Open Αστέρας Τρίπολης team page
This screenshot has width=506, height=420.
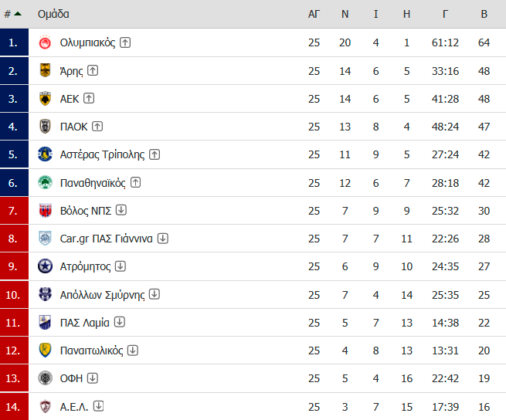coord(102,154)
